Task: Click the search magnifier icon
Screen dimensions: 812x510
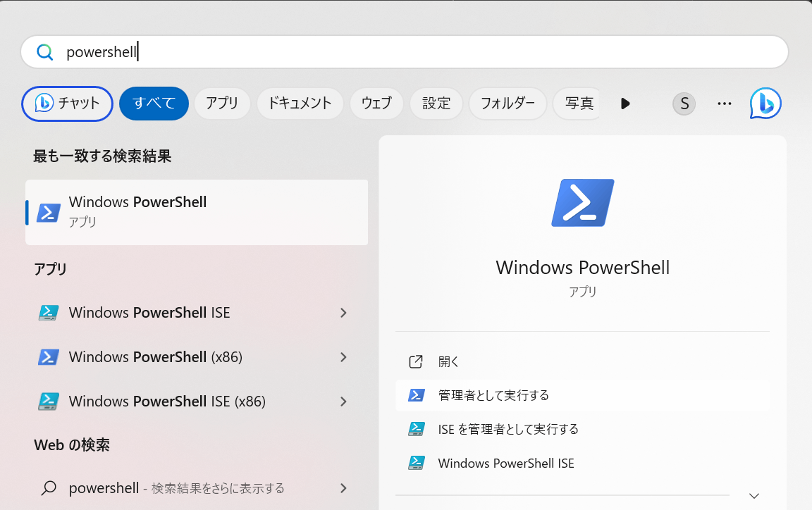Action: tap(44, 52)
